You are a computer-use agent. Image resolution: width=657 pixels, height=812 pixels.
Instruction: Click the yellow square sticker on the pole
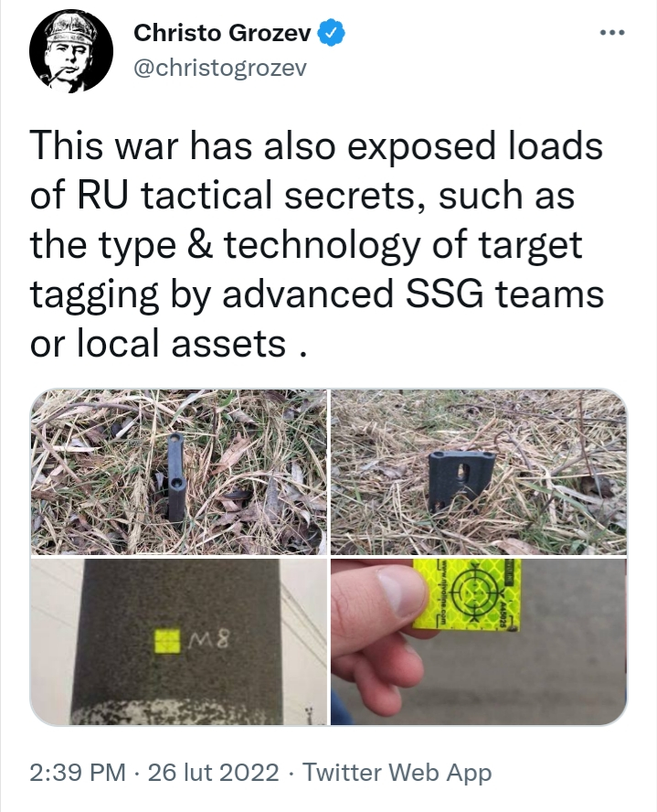167,641
